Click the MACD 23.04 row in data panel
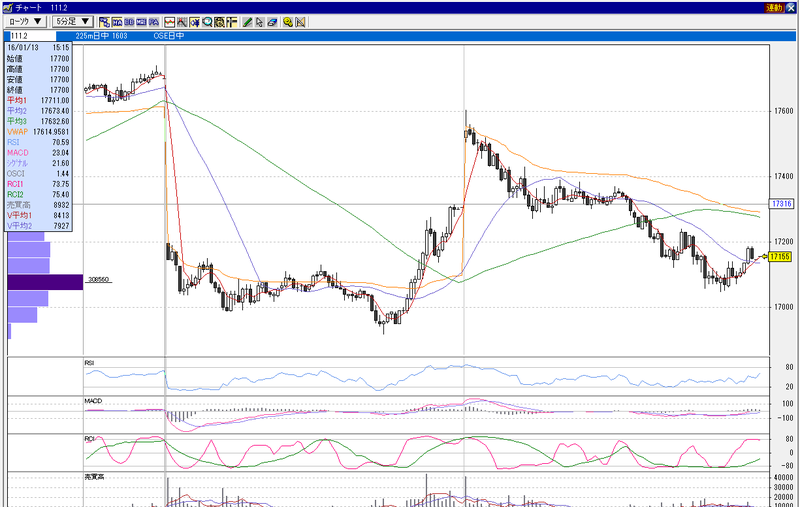The height and width of the screenshot is (507, 800). 38,153
